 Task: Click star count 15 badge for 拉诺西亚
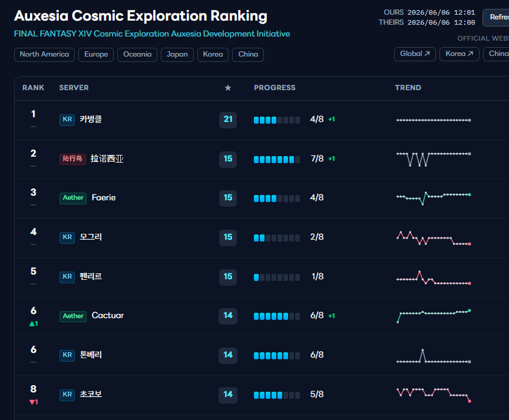[228, 159]
